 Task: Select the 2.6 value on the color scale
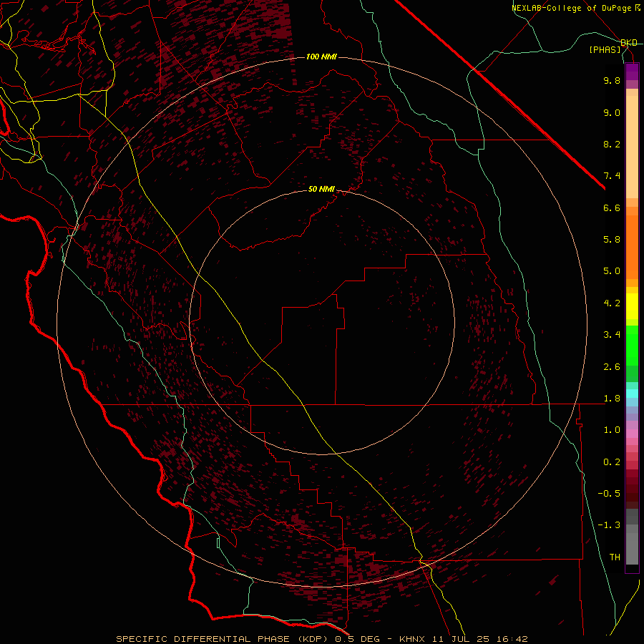click(612, 367)
